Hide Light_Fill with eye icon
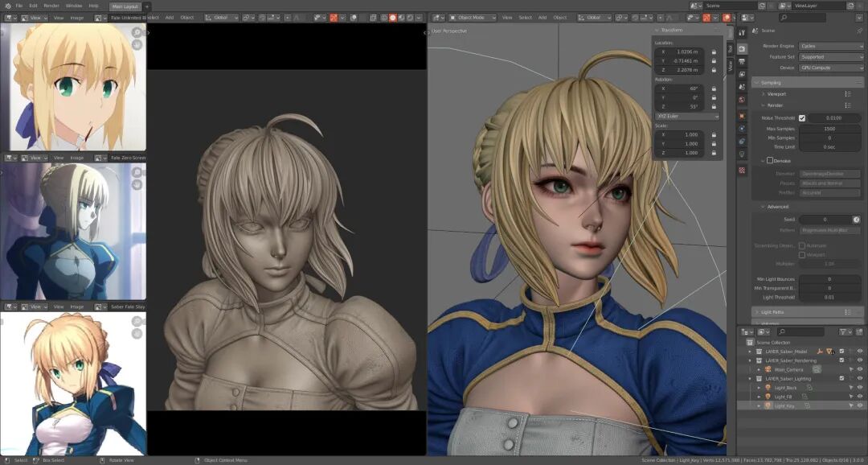This screenshot has height=465, width=868. point(860,397)
